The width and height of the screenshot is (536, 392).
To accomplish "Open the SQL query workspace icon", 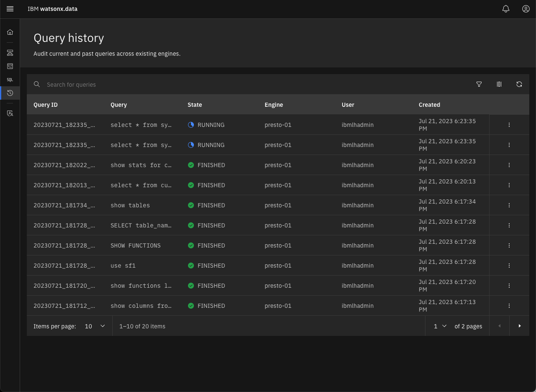I will point(10,80).
